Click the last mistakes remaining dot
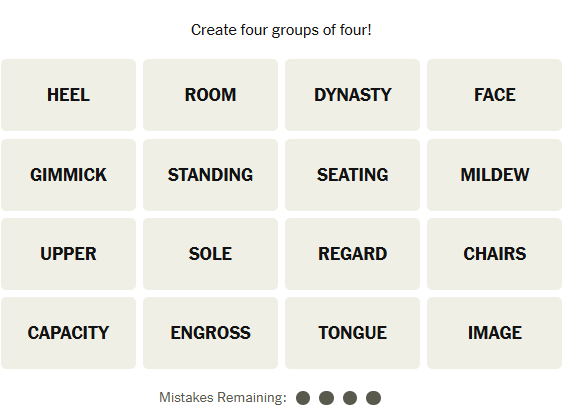 point(373,398)
